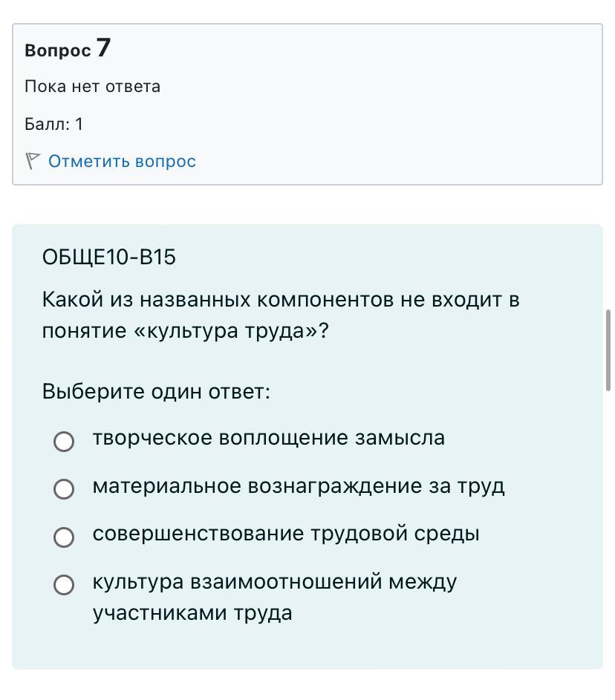This screenshot has width=615, height=700.
Task: Choose radio button for совершенствование трудовой среды
Action: coord(64,537)
